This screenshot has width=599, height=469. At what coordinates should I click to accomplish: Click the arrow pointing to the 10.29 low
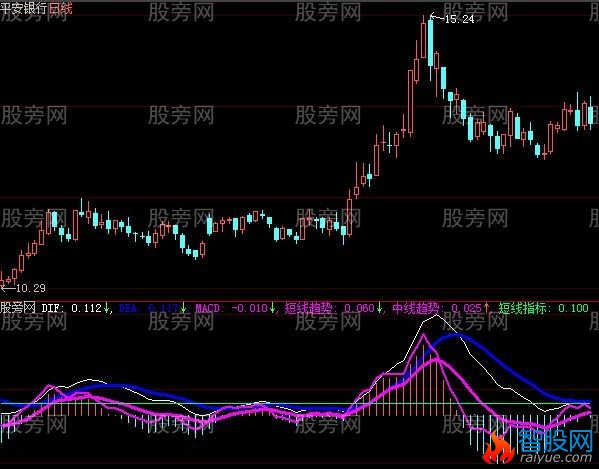coord(8,288)
